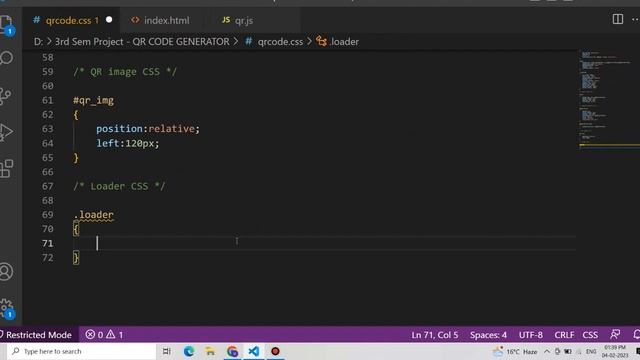
Task: Open the Source Control view
Action: [x=6, y=96]
